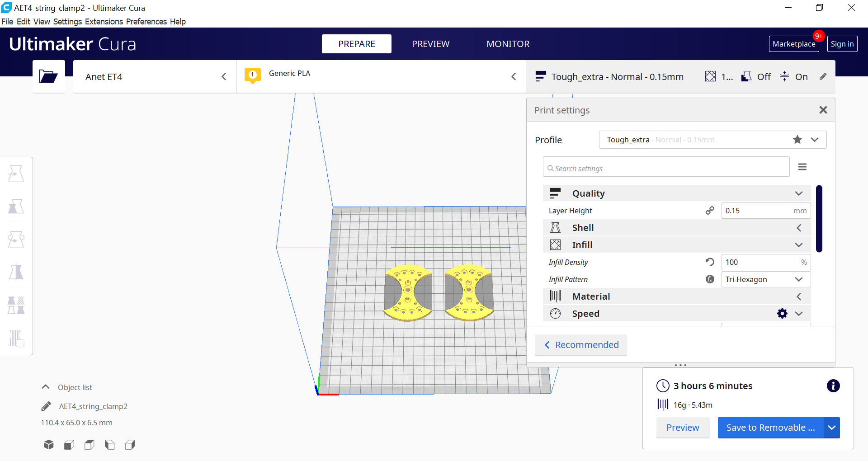Switch to 3D view cube icon
The width and height of the screenshot is (868, 461).
(x=49, y=445)
